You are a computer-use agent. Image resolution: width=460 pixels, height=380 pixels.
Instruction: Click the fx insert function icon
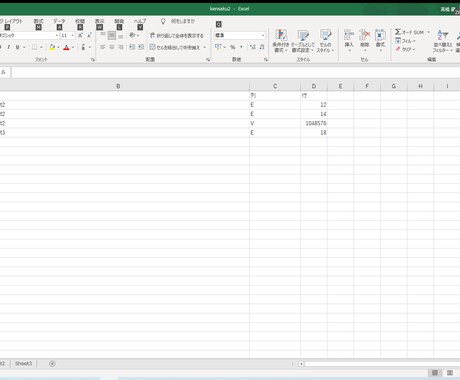[3, 72]
